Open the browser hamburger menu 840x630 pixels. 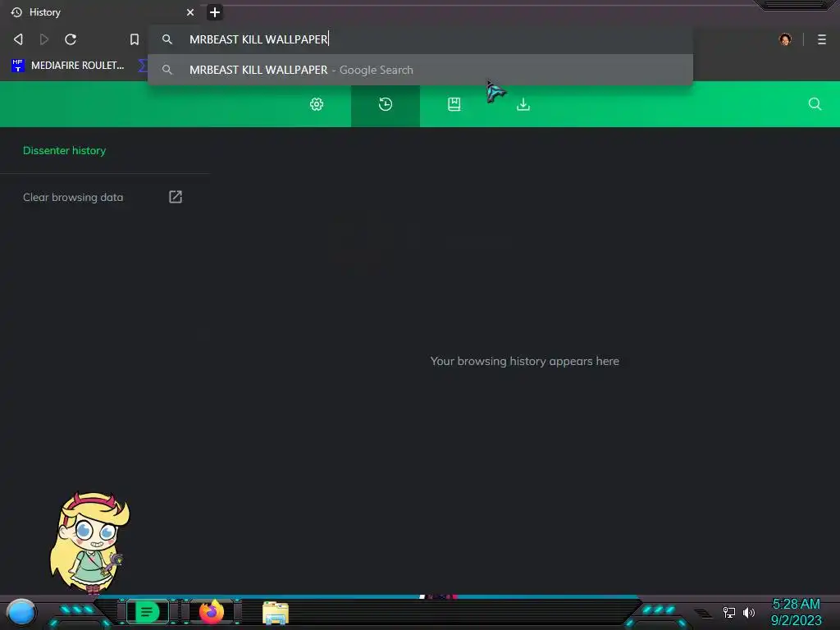pyautogui.click(x=822, y=39)
